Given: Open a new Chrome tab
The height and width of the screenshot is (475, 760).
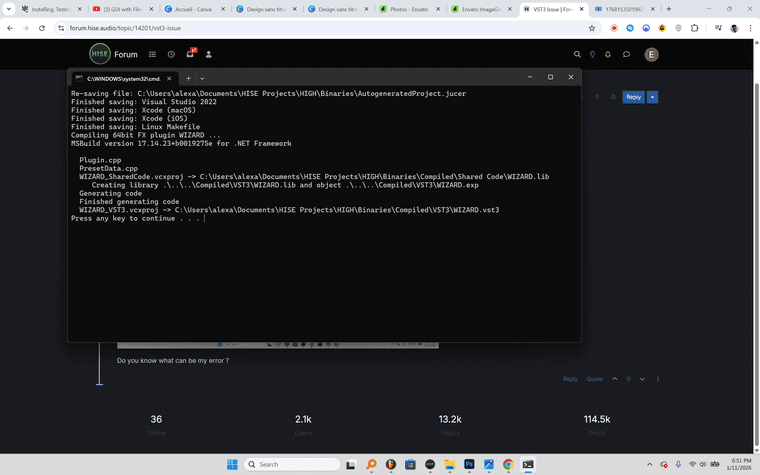Looking at the screenshot, I should tap(669, 9).
